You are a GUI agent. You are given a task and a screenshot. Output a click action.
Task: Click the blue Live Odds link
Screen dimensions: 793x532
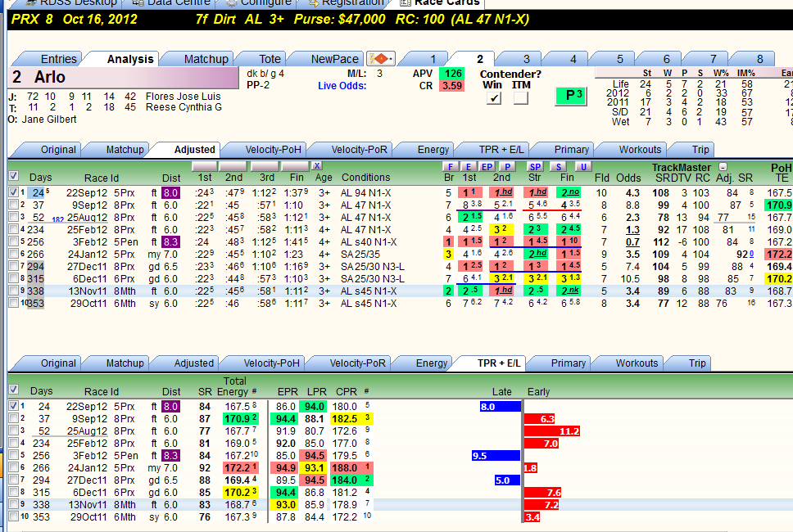342,86
